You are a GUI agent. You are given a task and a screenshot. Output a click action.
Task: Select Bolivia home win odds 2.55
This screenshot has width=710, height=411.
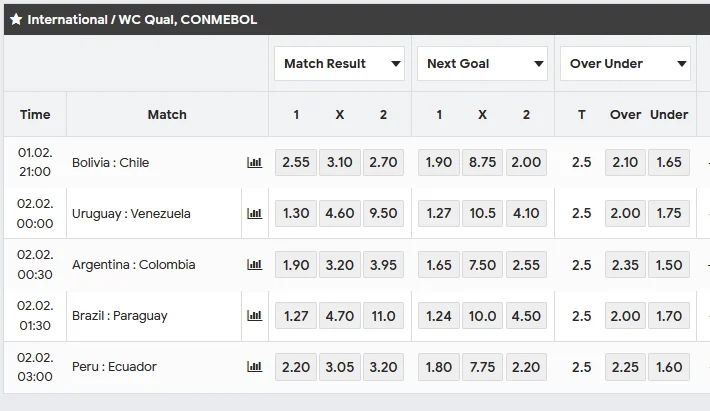tap(296, 163)
